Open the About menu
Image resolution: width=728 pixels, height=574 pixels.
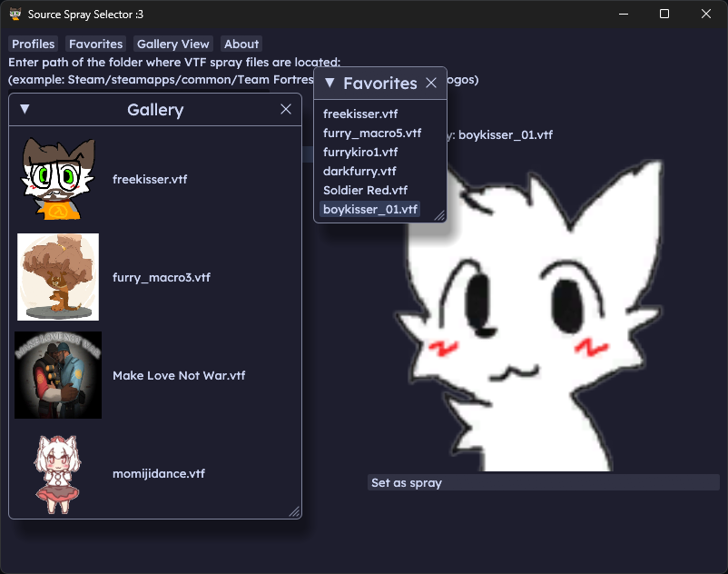(241, 44)
